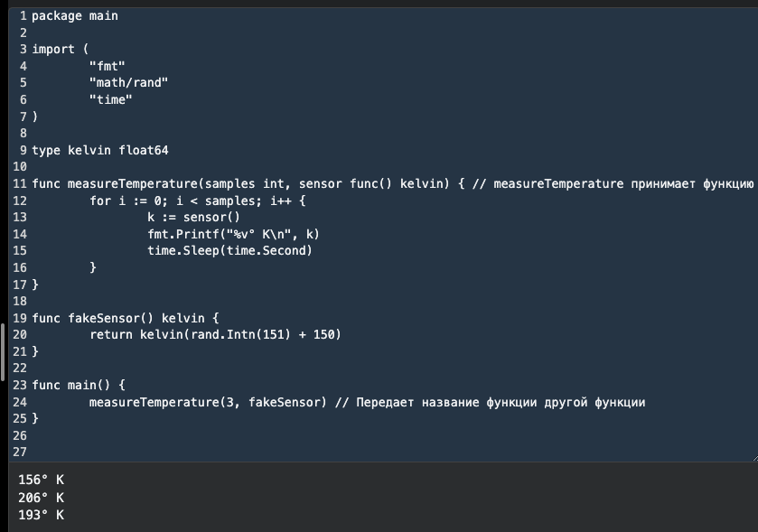This screenshot has width=758, height=532.
Task: Click the "k := sensor()" statement
Action: 194,217
